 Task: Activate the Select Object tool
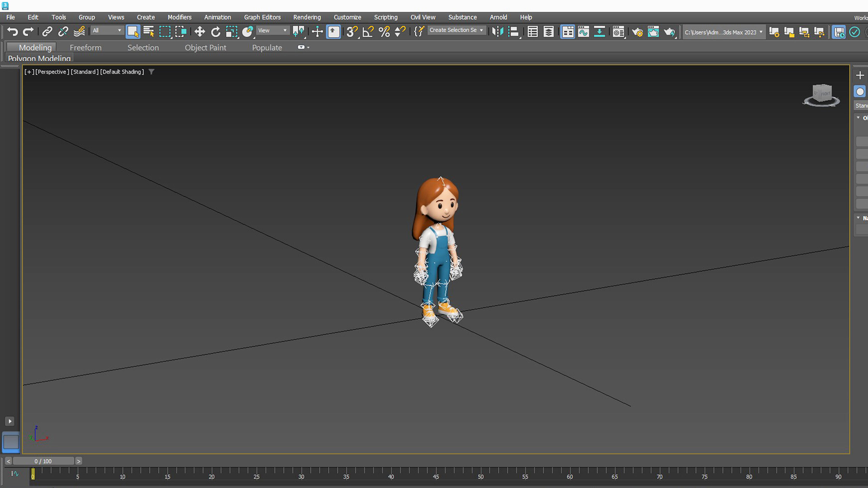point(133,32)
